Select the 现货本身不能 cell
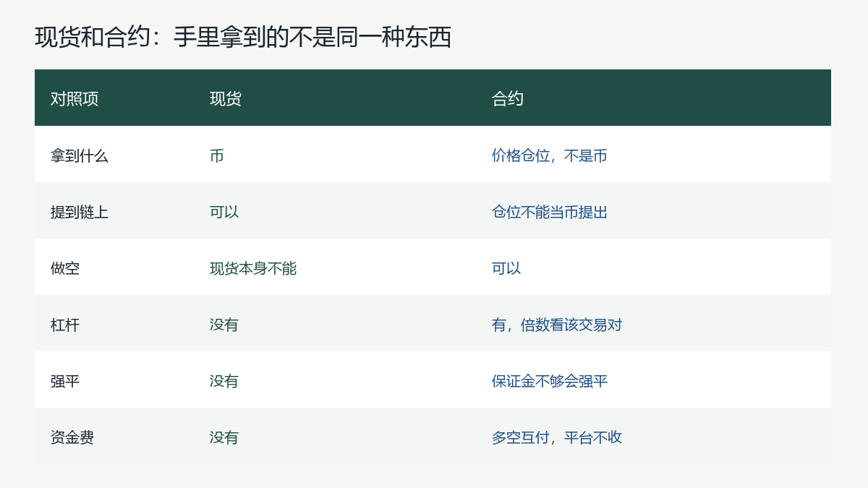868x488 pixels. tap(253, 268)
